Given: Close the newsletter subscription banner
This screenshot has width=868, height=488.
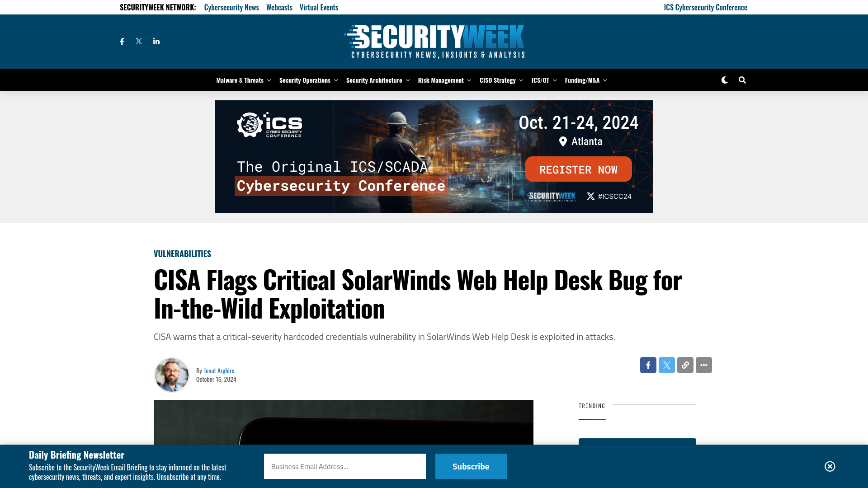Looking at the screenshot, I should (x=830, y=466).
